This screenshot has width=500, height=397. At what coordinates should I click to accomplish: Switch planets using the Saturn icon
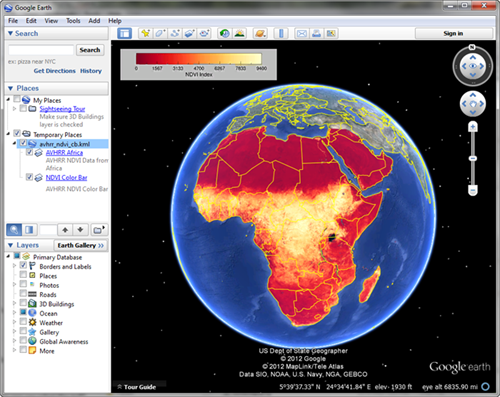260,33
